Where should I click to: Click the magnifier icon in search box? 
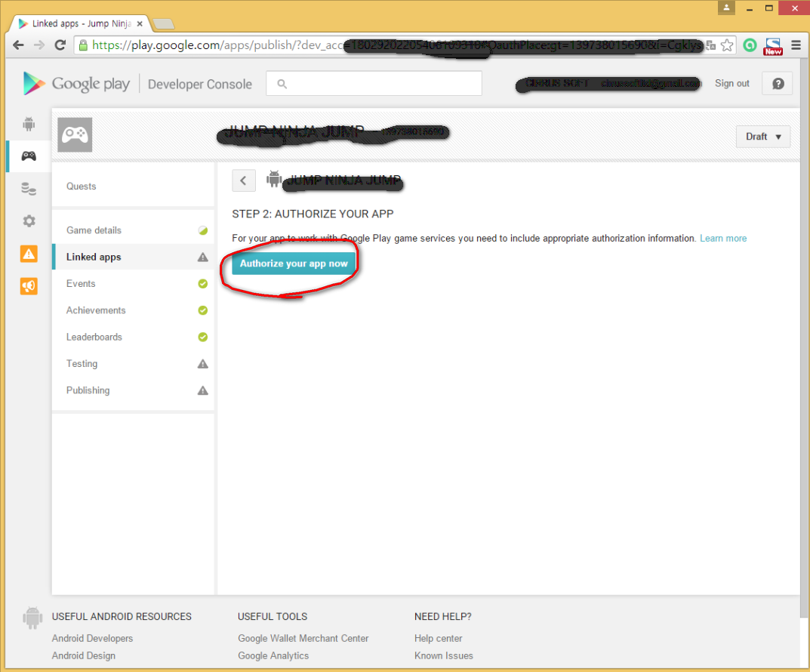(x=282, y=84)
